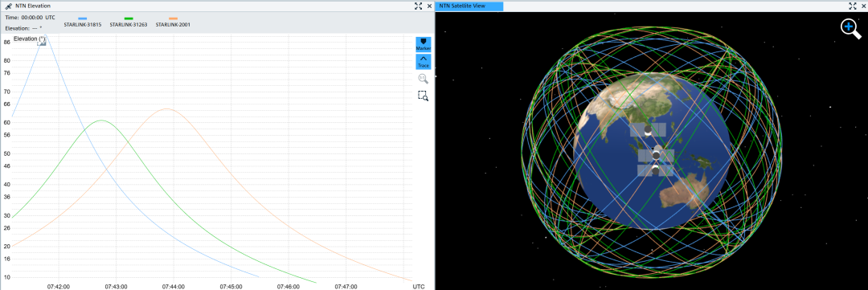Click the top satellite model on the globe

pos(648,130)
